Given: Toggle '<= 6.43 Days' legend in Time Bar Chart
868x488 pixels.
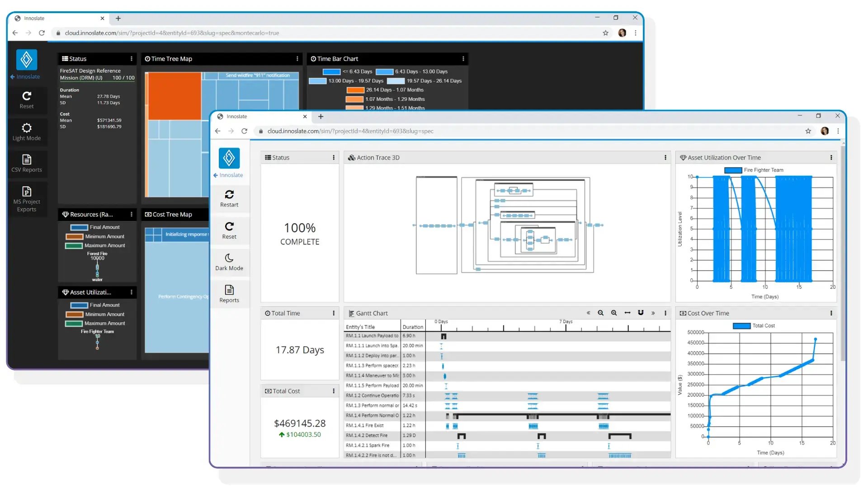Looking at the screenshot, I should coord(347,71).
